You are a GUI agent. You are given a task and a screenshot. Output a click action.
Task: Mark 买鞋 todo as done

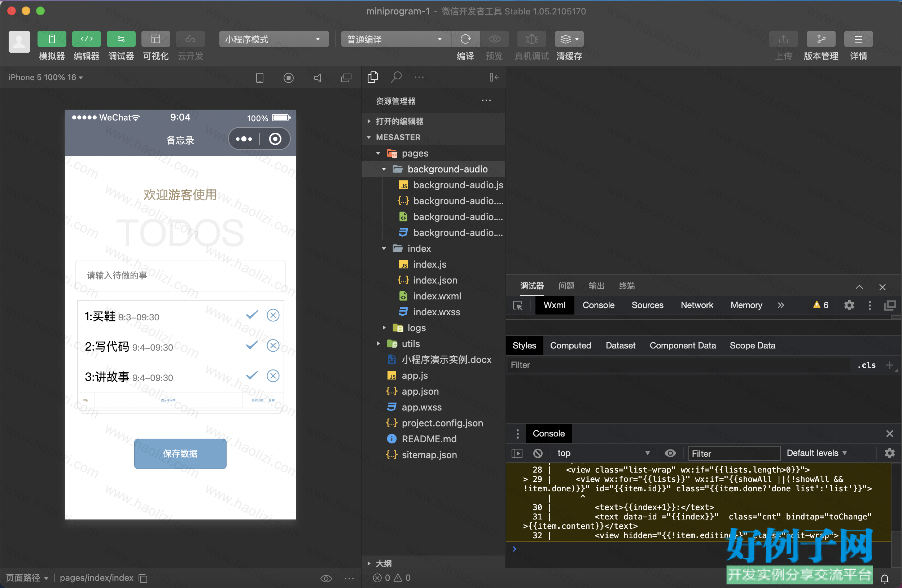251,315
